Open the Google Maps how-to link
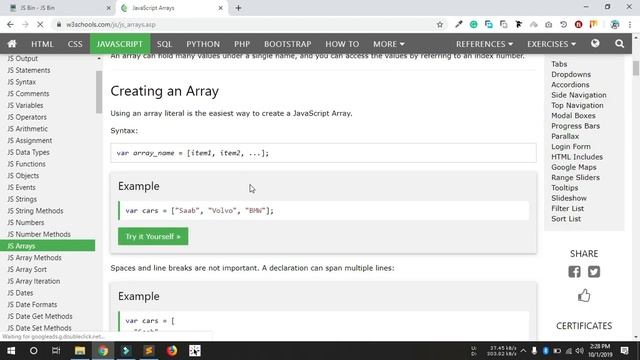The height and width of the screenshot is (360, 640). (573, 167)
